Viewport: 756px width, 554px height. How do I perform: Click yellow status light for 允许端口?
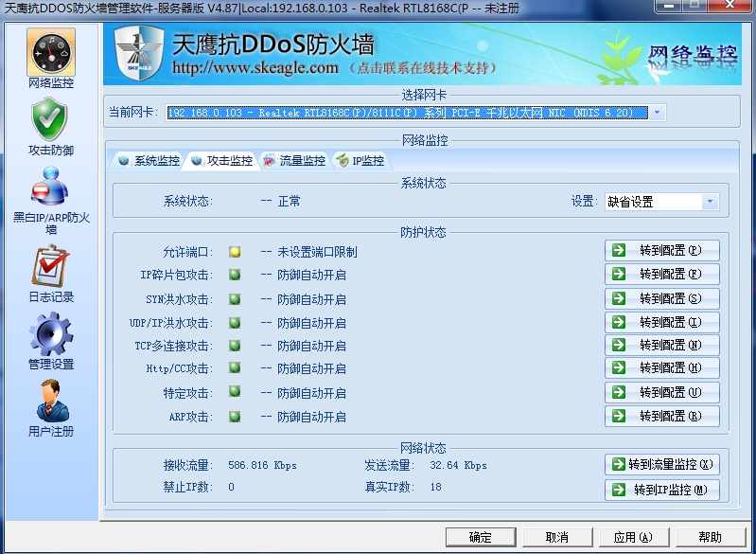(x=235, y=251)
